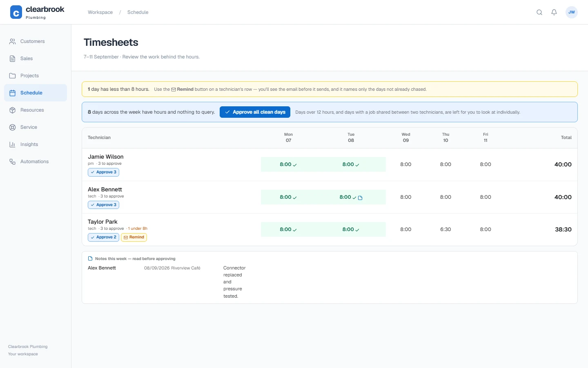The width and height of the screenshot is (588, 368).
Task: Click Alex Bennett's 40:00 total
Action: pos(563,197)
